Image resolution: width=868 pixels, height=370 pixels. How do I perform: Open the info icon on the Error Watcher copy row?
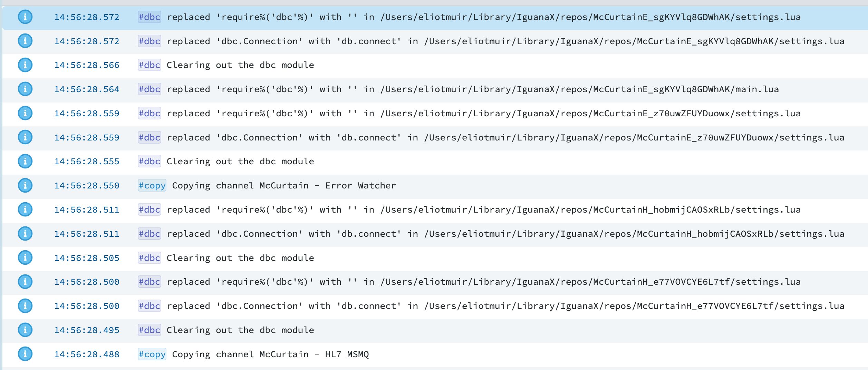click(x=25, y=185)
